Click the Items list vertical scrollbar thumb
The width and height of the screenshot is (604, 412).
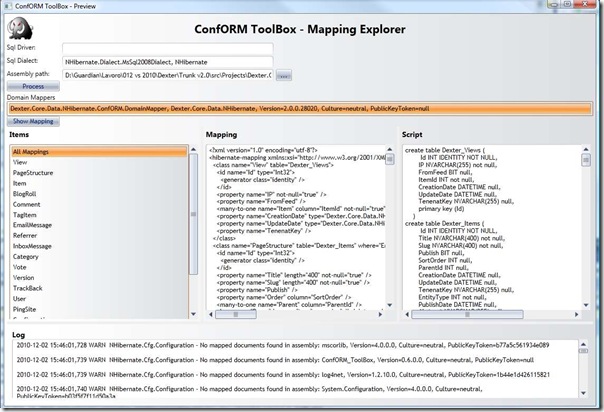(193, 214)
